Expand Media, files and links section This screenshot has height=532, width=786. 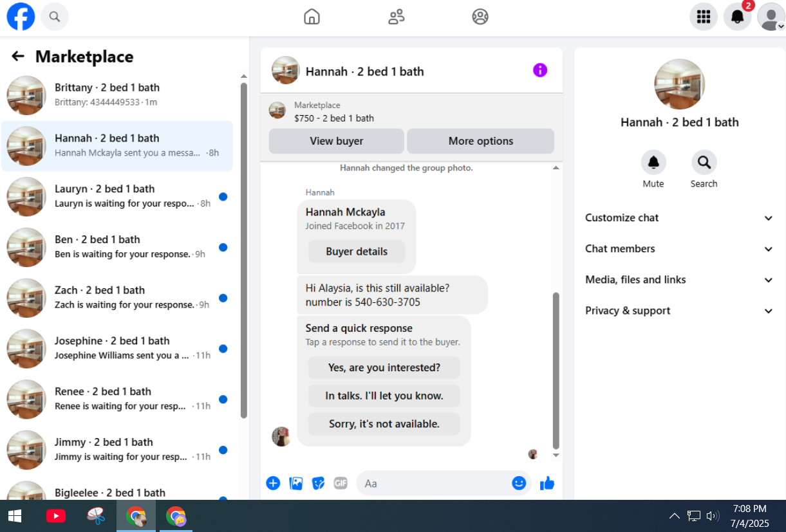(x=679, y=280)
